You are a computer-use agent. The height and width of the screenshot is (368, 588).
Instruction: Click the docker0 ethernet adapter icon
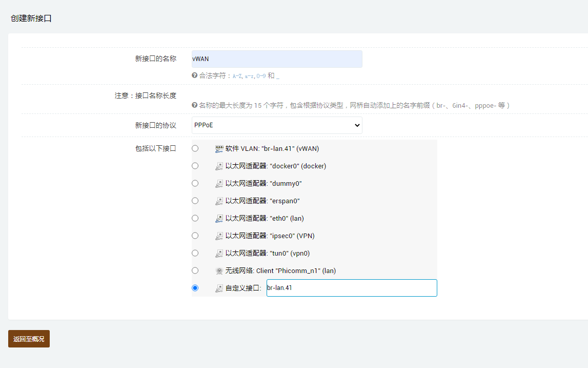[219, 166]
